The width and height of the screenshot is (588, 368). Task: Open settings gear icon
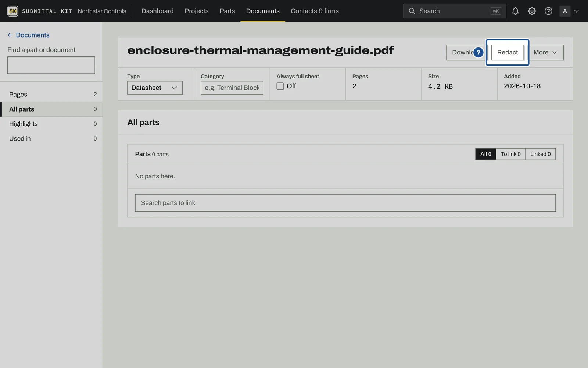532,11
